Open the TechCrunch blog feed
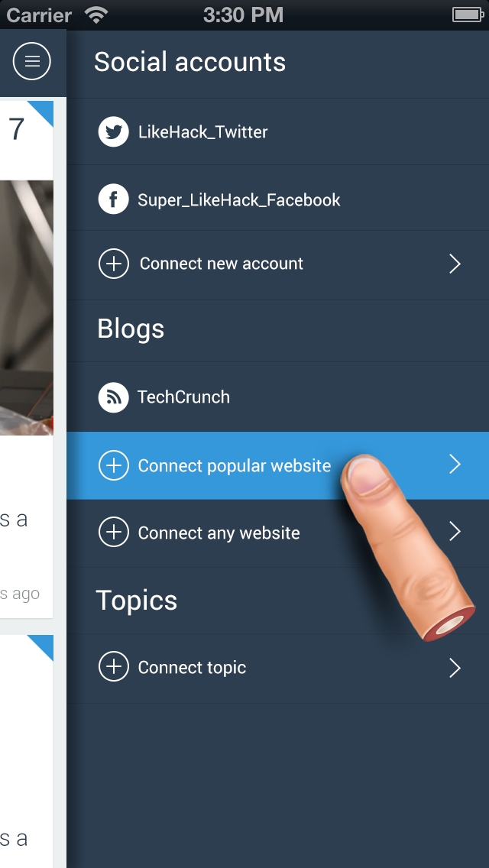The width and height of the screenshot is (489, 868). click(277, 397)
